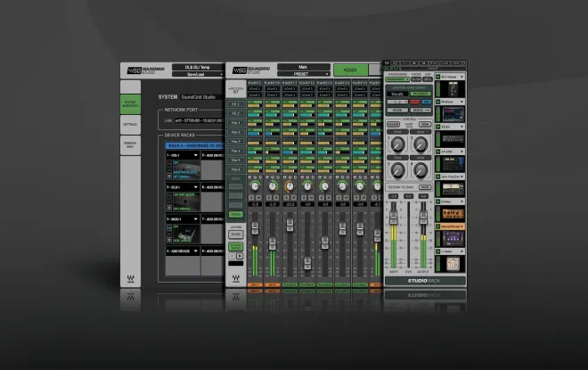
Task: Select FX 1 layer in mixer sidebar
Action: [x=235, y=104]
